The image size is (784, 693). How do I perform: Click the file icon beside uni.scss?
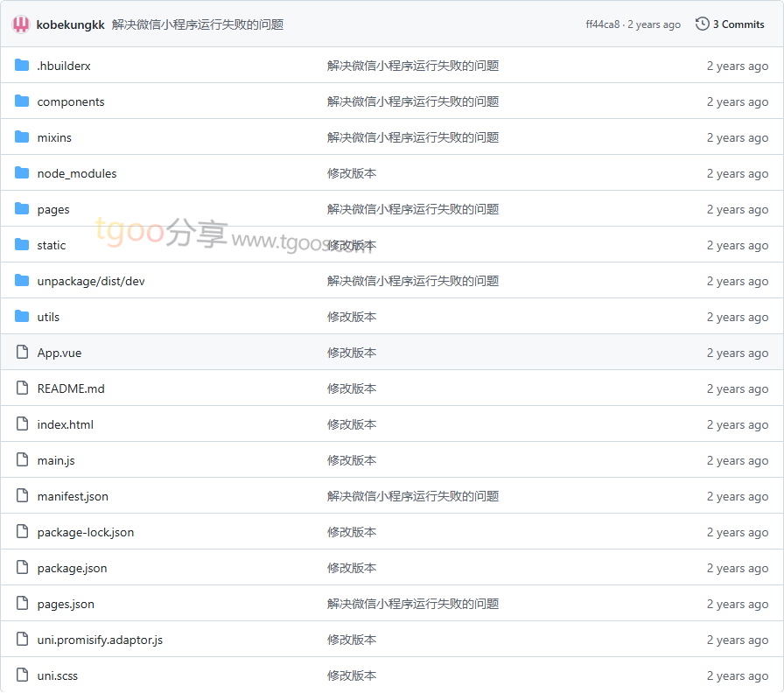[22, 675]
